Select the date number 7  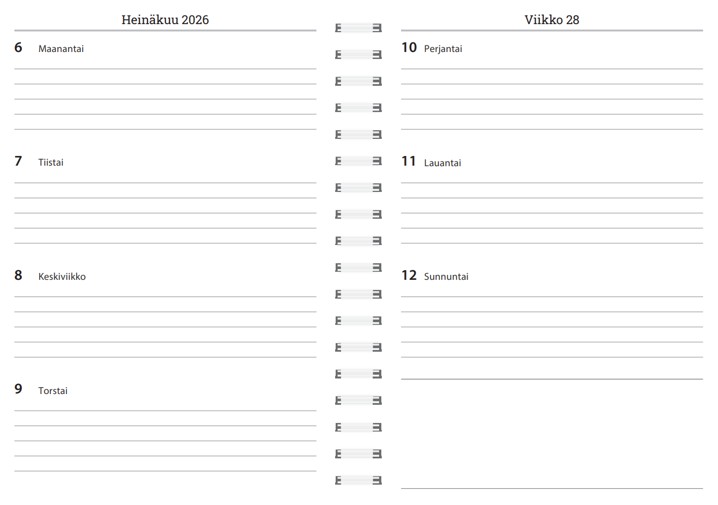click(x=18, y=161)
